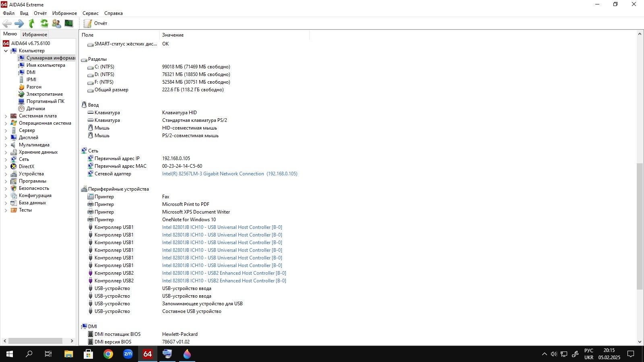Open Zoom from the taskbar

click(x=128, y=354)
